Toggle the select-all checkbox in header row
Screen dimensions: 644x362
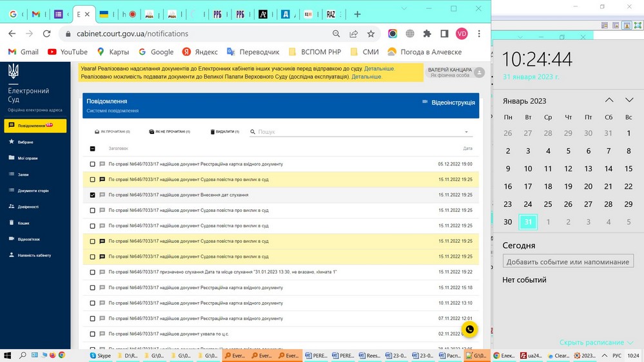(x=92, y=149)
